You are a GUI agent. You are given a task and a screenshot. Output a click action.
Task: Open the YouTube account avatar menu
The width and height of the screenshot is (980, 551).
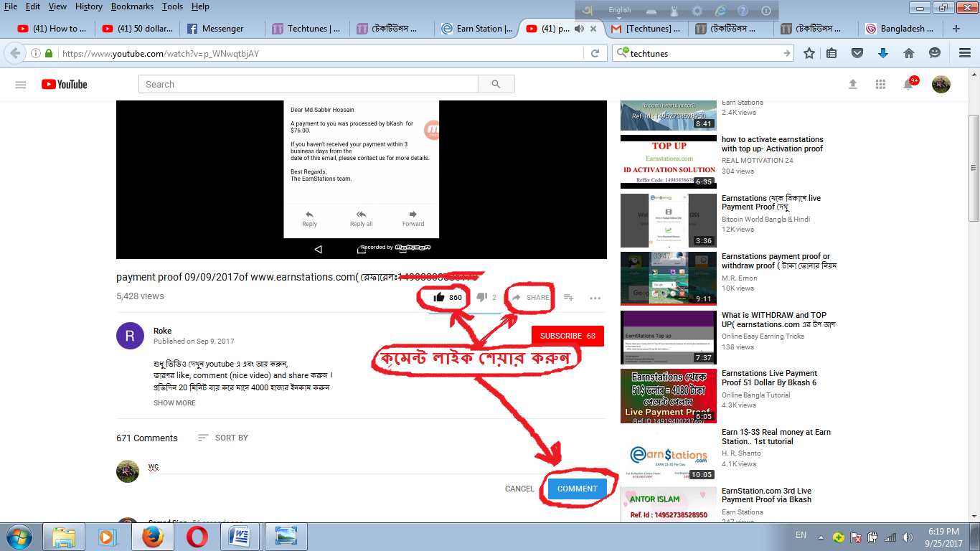pyautogui.click(x=941, y=85)
